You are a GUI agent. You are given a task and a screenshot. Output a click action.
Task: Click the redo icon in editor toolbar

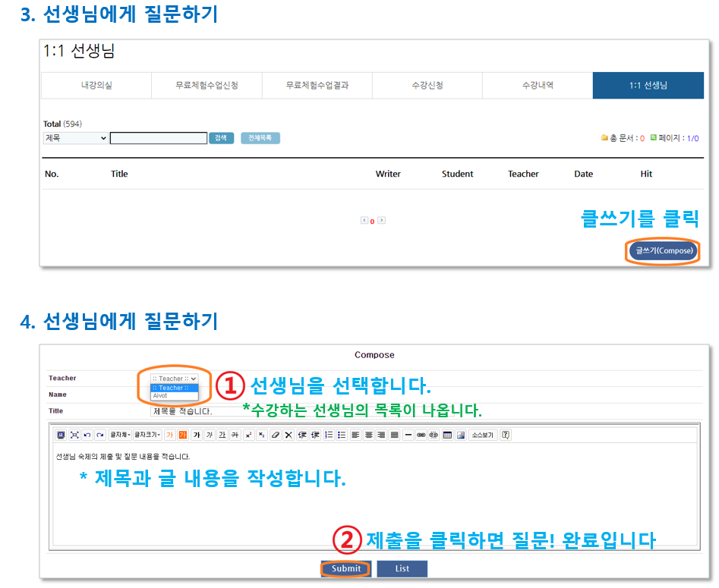click(x=100, y=435)
